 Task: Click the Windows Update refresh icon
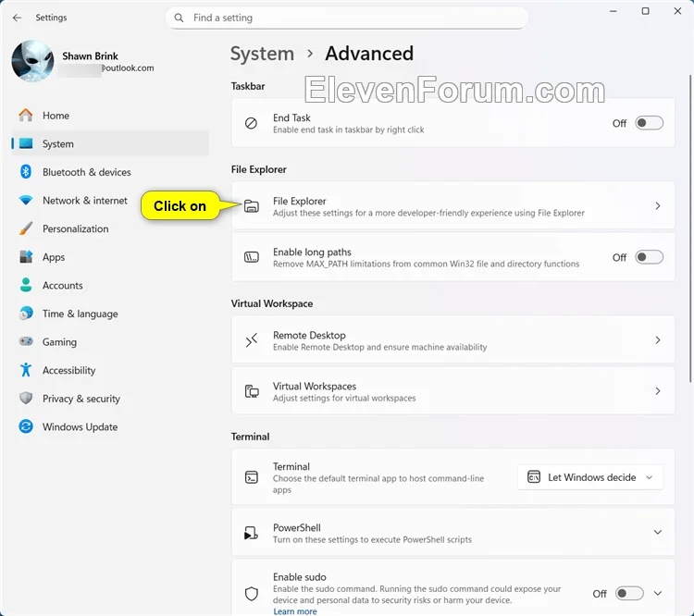pos(26,426)
